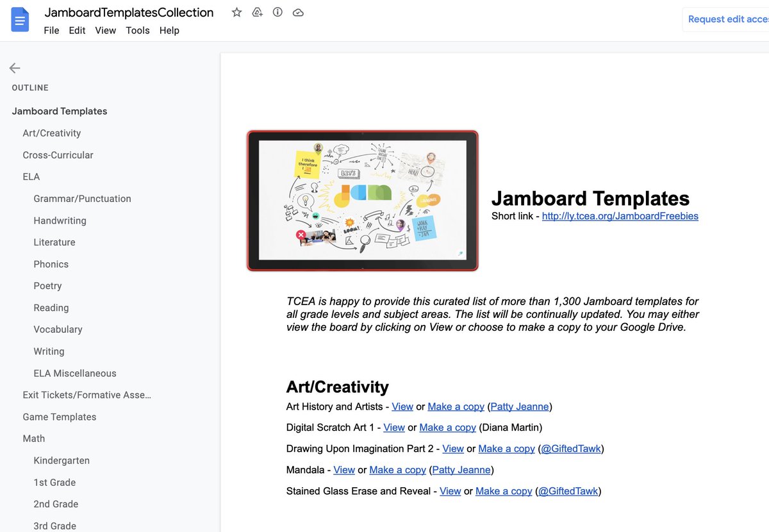The width and height of the screenshot is (769, 532).
Task: Click the Art/Creativity section heading in document
Action: [337, 387]
